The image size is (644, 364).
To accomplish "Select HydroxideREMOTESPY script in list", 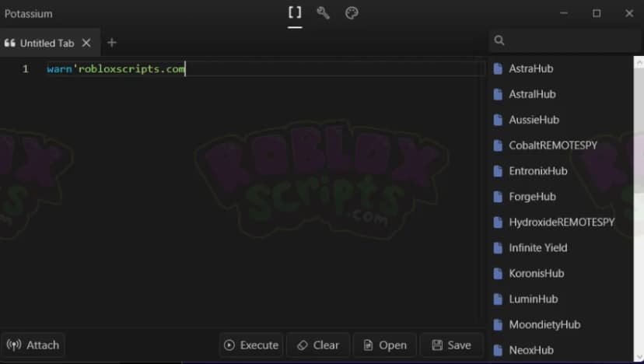I will (561, 222).
